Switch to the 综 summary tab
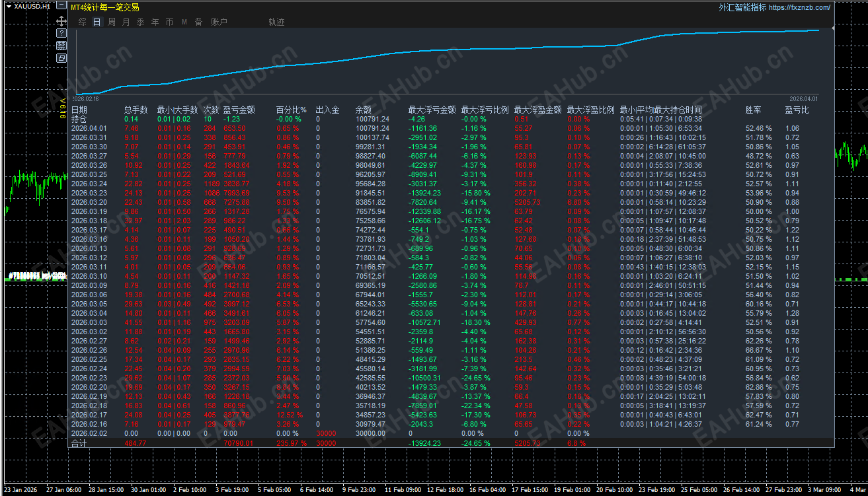 point(82,22)
